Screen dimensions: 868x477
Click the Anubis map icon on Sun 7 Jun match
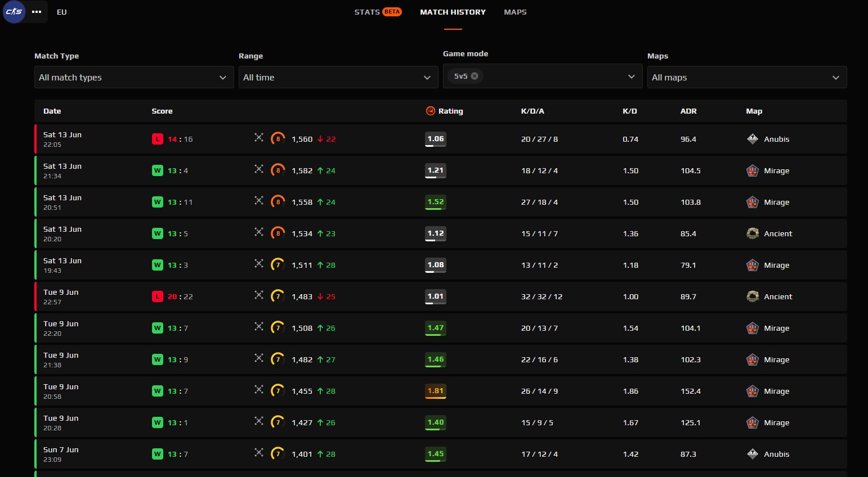pos(753,454)
